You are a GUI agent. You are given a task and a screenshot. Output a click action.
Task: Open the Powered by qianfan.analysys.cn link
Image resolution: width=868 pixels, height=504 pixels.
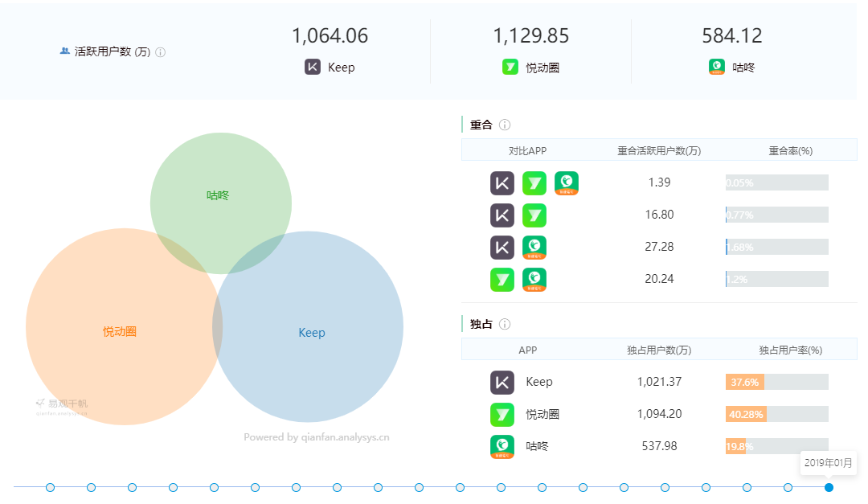click(317, 437)
